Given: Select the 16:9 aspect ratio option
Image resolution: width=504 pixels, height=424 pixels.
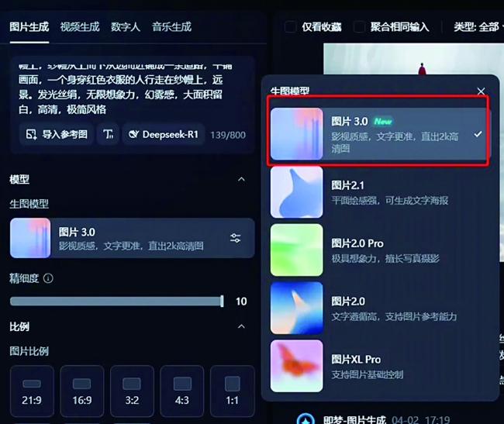Looking at the screenshot, I should pos(82,391).
